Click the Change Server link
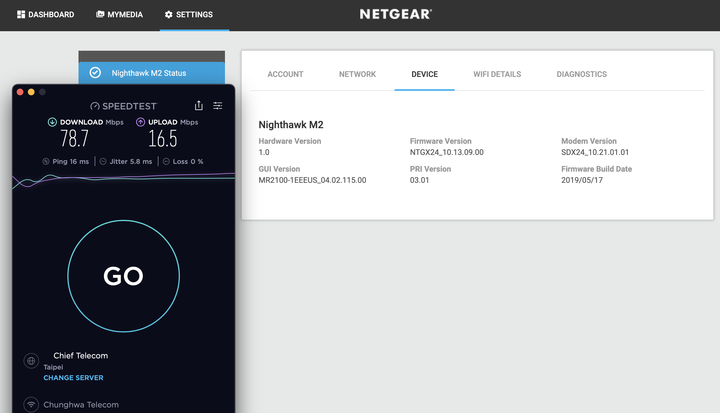Screen dimensions: 720x413 (73, 378)
